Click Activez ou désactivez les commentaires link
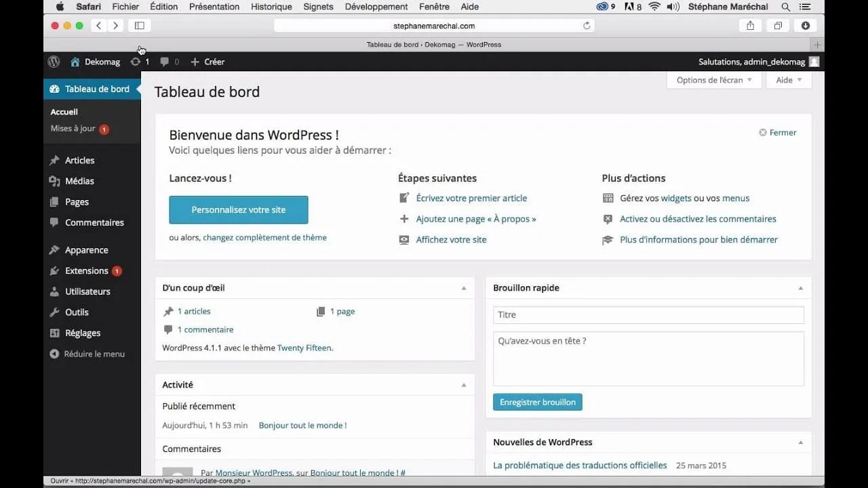The width and height of the screenshot is (868, 488). click(x=698, y=219)
